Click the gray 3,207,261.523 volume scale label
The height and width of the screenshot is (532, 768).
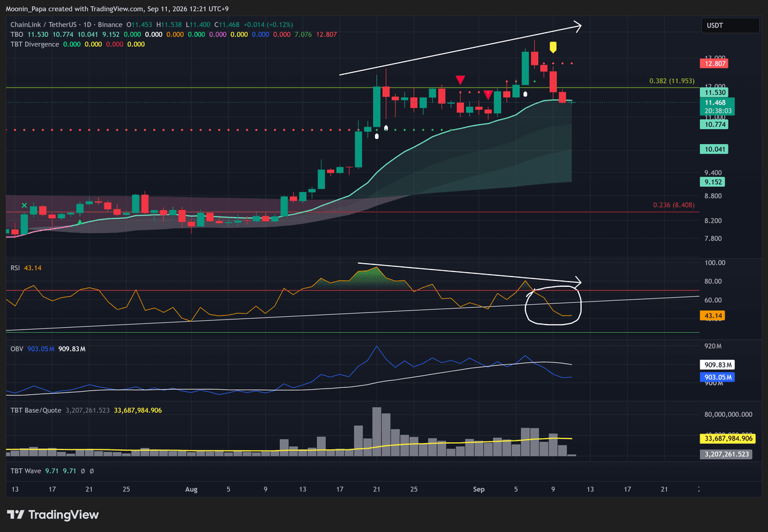[x=727, y=454]
